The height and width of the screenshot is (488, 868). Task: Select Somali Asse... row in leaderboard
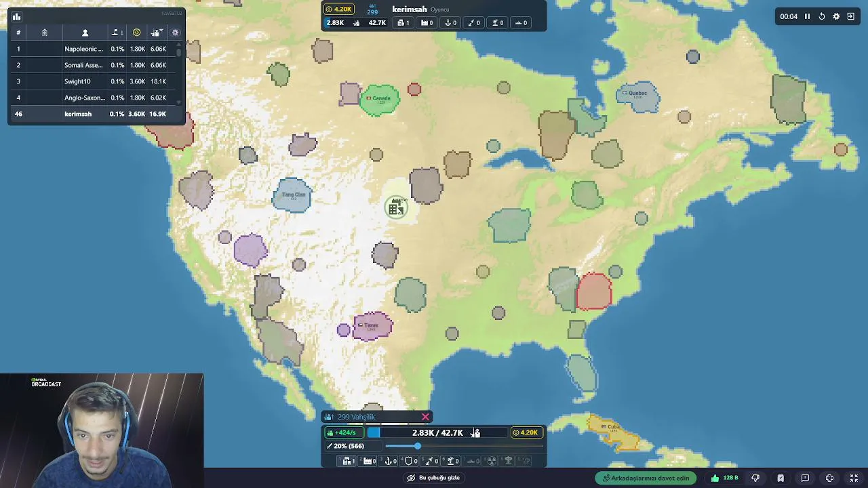point(93,65)
